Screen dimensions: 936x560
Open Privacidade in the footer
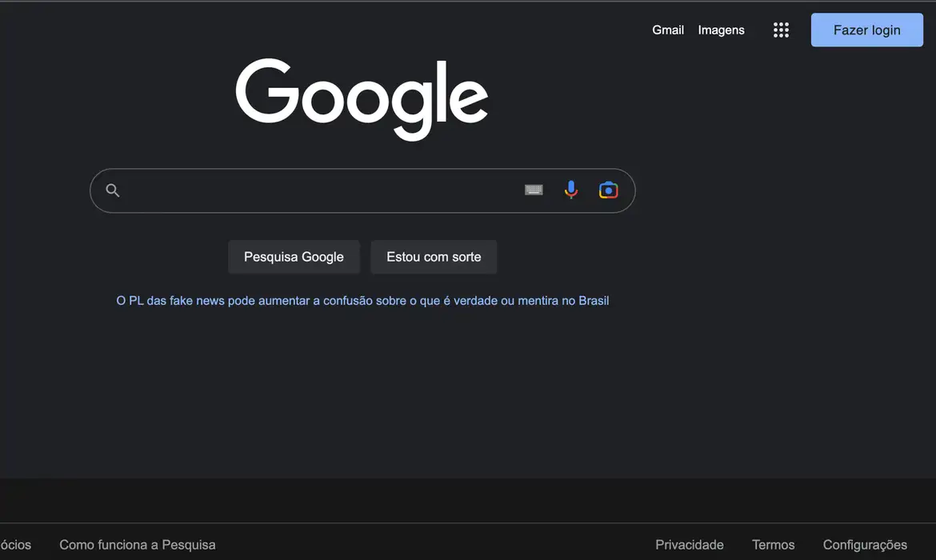pyautogui.click(x=689, y=544)
